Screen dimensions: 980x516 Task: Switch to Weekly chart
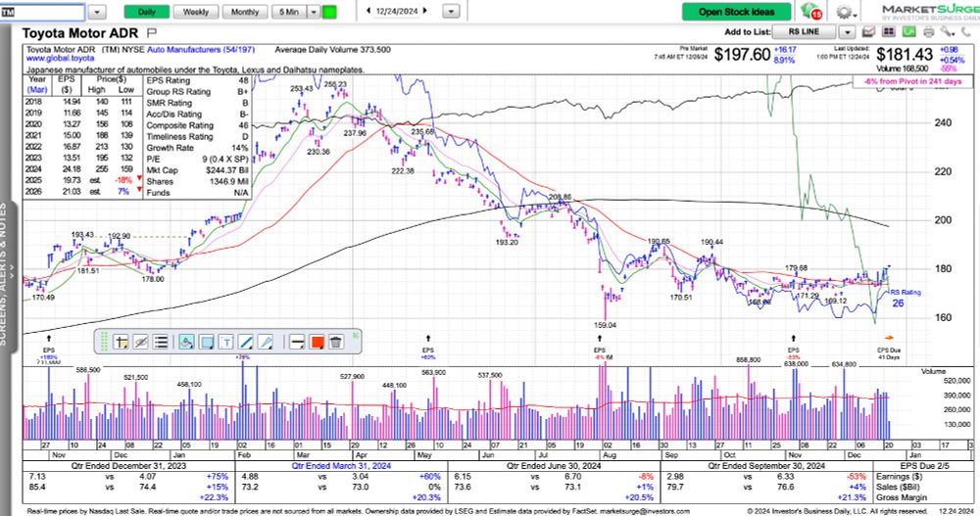(196, 12)
